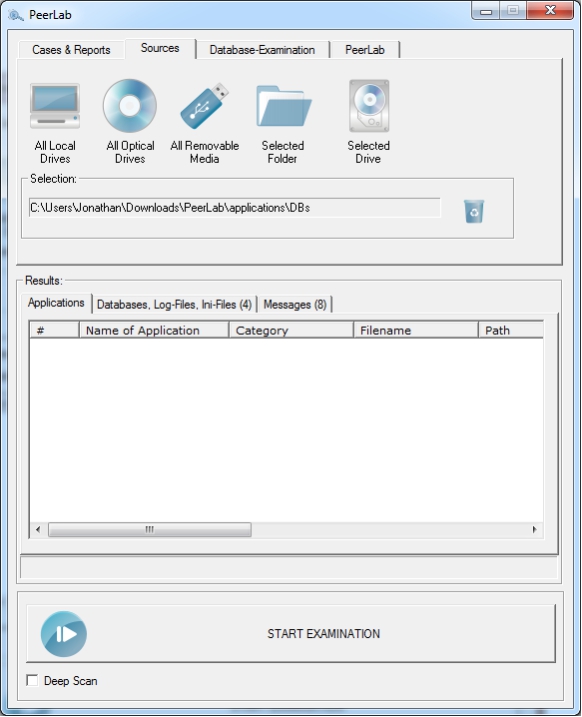Select the All Local Drives icon

[55, 106]
